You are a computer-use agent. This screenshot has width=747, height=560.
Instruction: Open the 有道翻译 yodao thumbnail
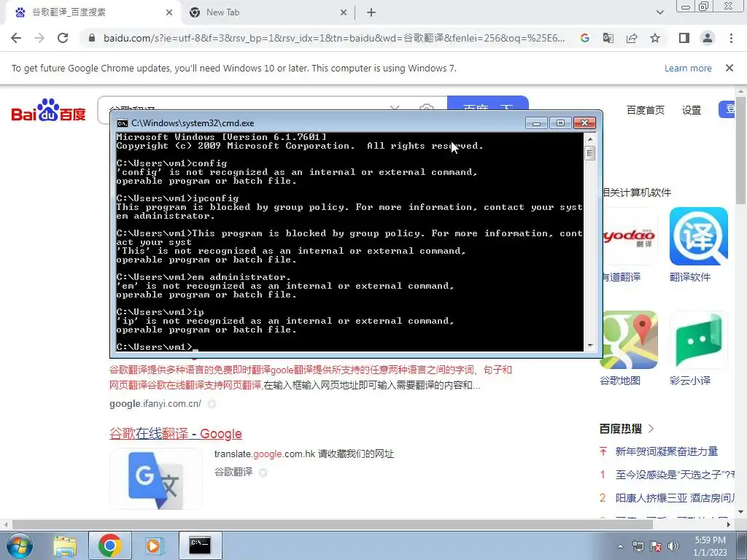(x=630, y=236)
